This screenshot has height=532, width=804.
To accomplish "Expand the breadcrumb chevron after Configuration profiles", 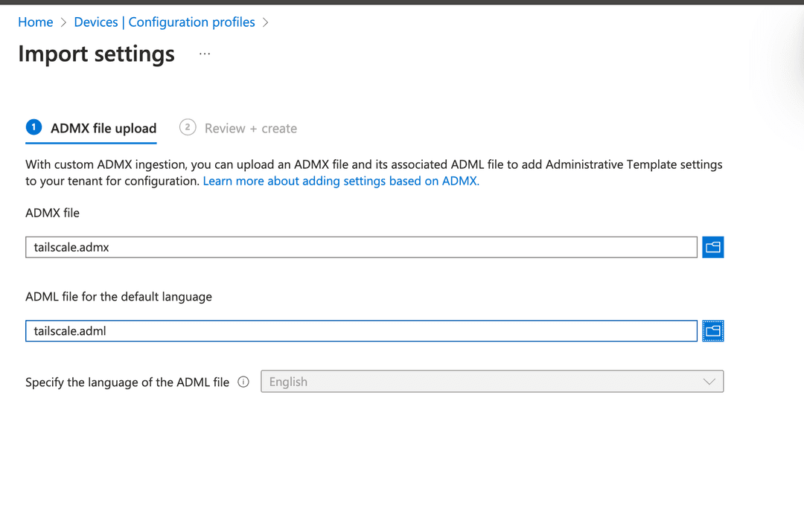I will click(x=266, y=22).
